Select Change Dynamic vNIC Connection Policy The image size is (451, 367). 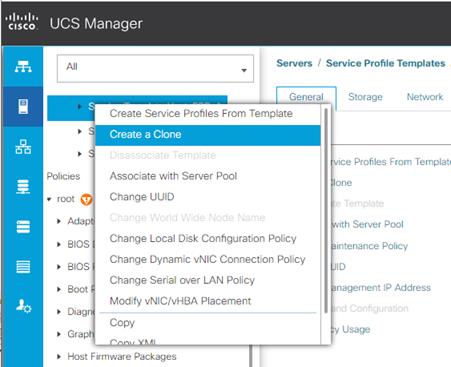(207, 259)
